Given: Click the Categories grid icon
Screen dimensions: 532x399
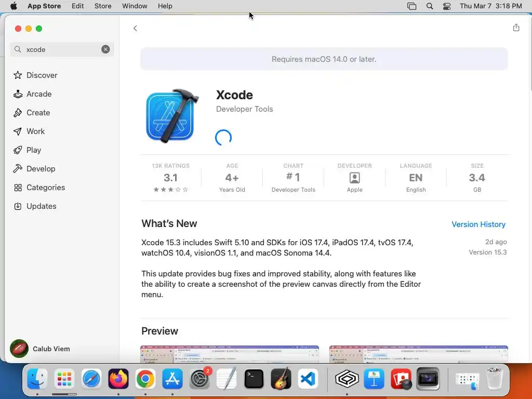Looking at the screenshot, I should point(18,188).
